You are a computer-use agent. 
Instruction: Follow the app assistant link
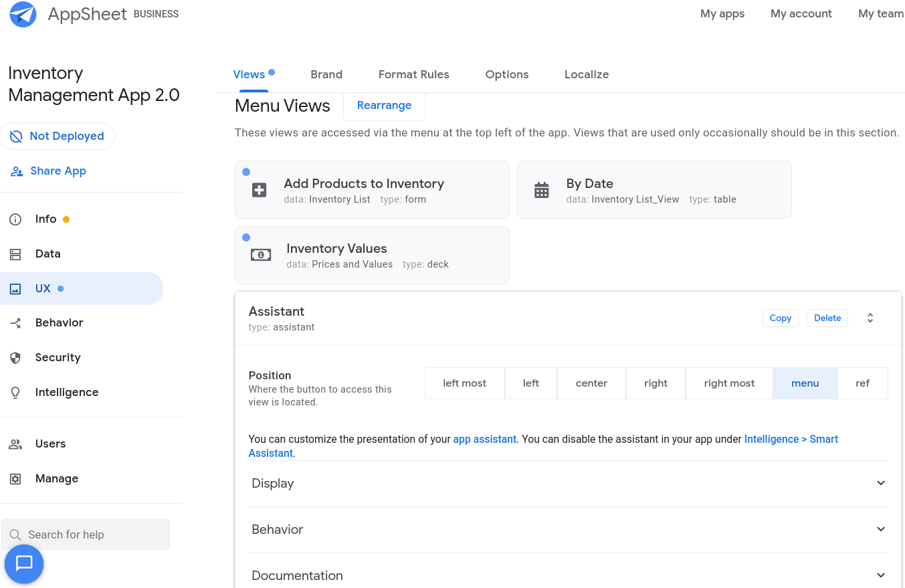coord(485,439)
